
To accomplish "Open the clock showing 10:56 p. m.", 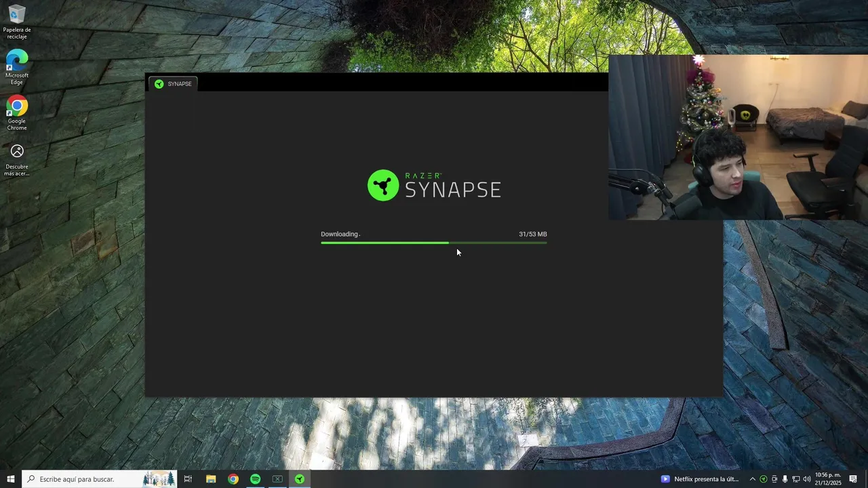I will pos(828,479).
